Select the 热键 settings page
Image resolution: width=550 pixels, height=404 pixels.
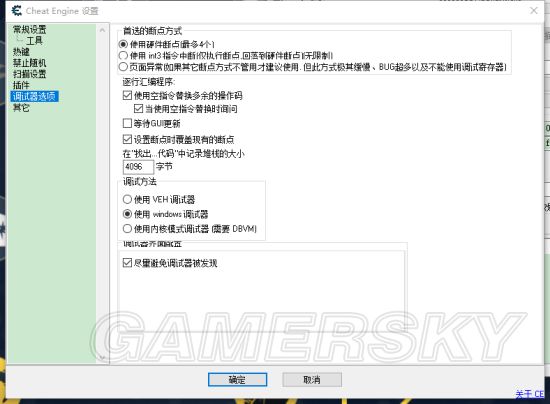point(21,52)
